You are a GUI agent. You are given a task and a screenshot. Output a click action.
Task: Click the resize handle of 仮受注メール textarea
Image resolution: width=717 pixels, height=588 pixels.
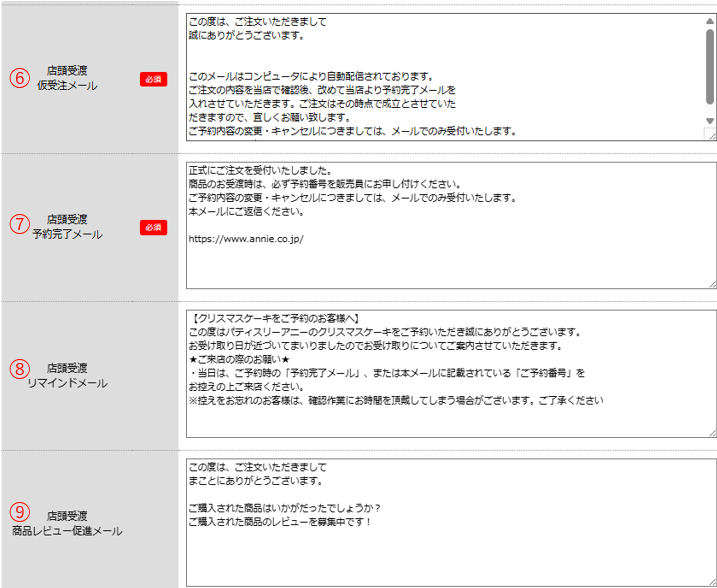coord(710,134)
